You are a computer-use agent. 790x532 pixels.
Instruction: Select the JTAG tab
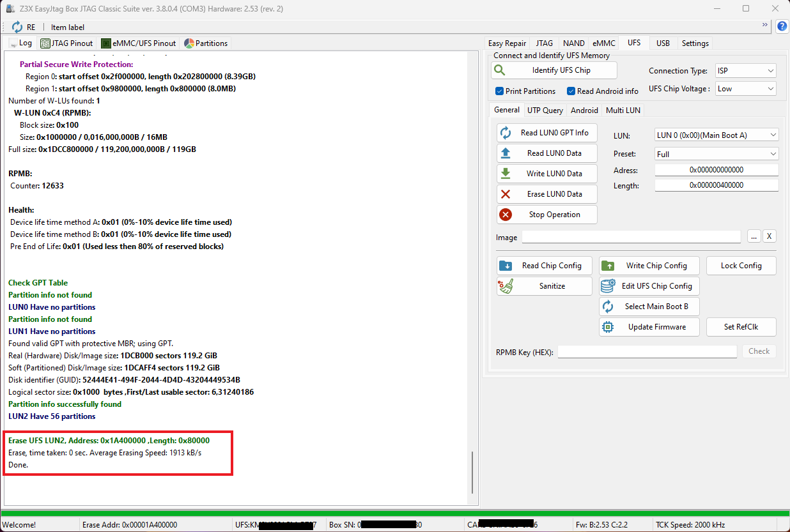(544, 43)
